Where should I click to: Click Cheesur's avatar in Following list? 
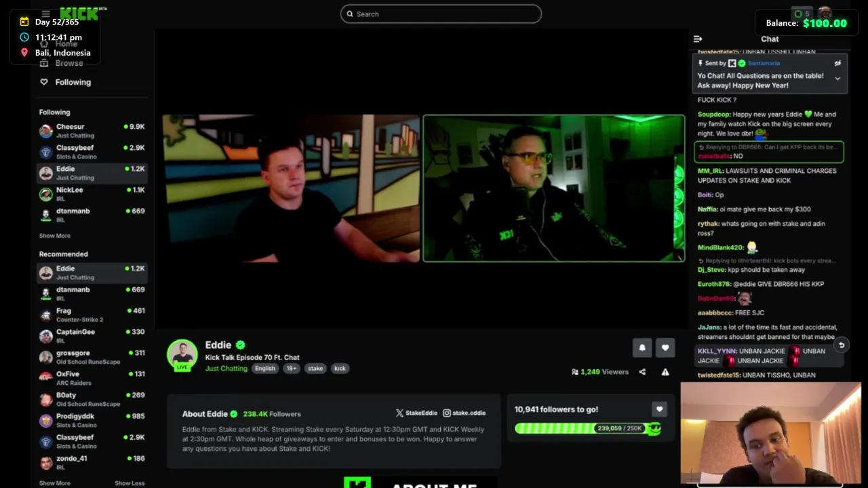coord(45,131)
